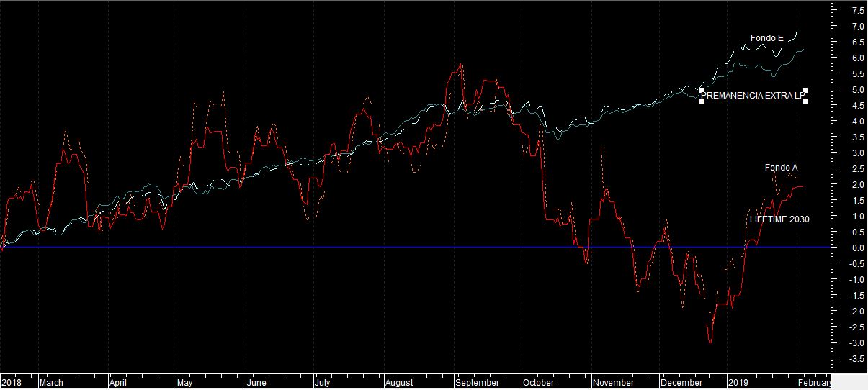Viewport: 868px width, 390px height.
Task: Click the "2019" year label on the date axis
Action: tap(738, 383)
